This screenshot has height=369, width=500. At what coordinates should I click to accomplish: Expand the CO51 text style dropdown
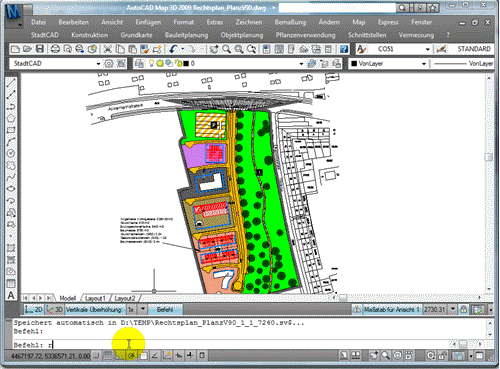427,49
